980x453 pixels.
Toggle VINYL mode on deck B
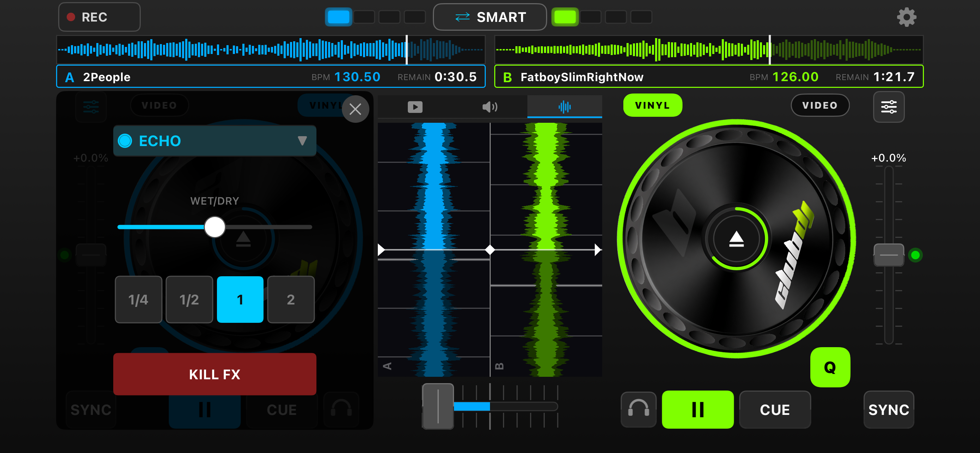tap(652, 105)
